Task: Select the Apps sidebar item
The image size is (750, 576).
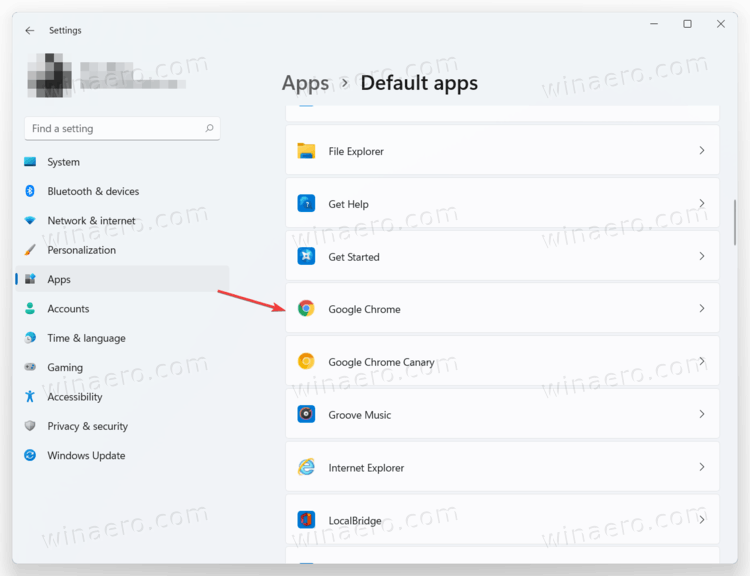Action: [x=122, y=279]
